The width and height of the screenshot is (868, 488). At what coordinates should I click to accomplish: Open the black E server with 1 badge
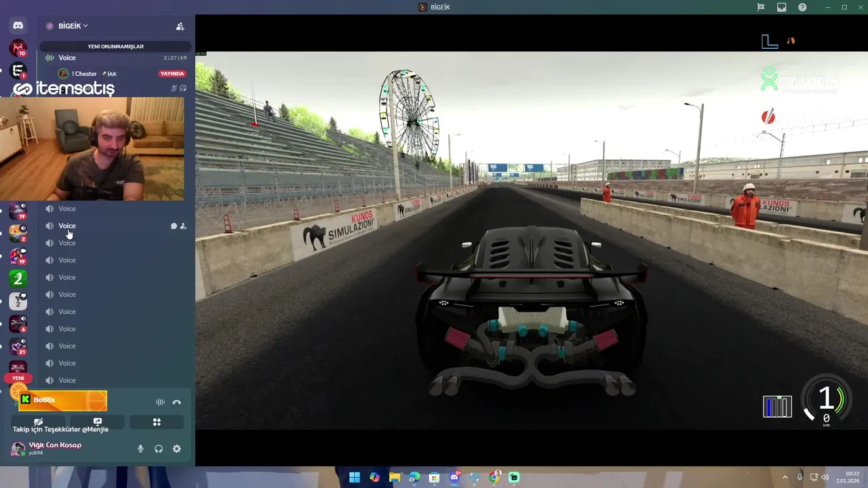tap(18, 70)
